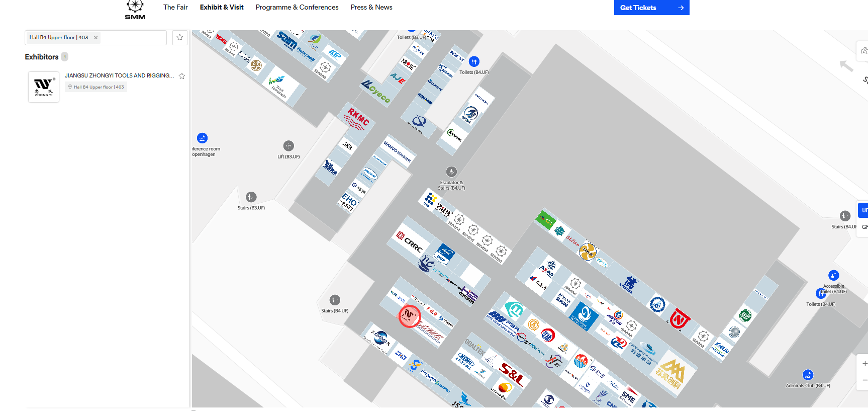Open the SMM home logo
This screenshot has height=411, width=868.
pos(135,10)
